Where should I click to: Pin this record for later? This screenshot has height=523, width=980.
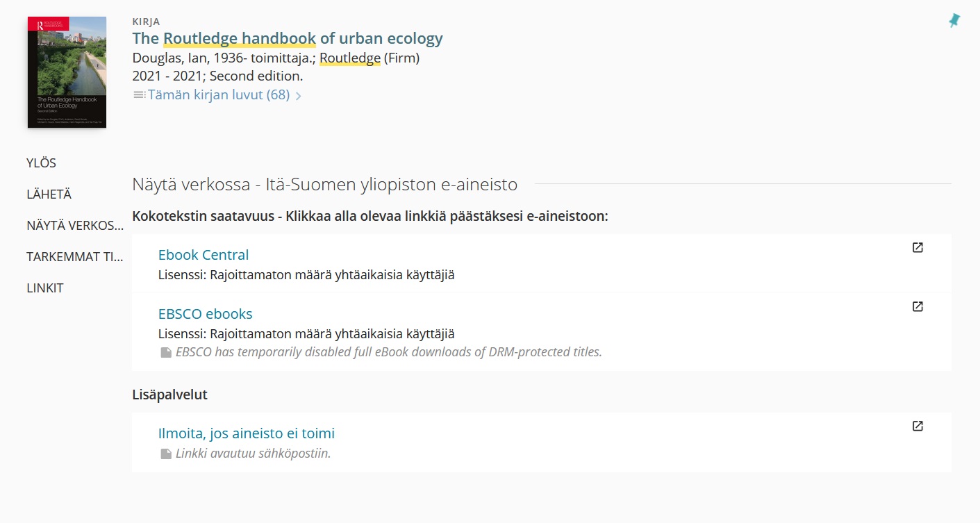point(954,21)
